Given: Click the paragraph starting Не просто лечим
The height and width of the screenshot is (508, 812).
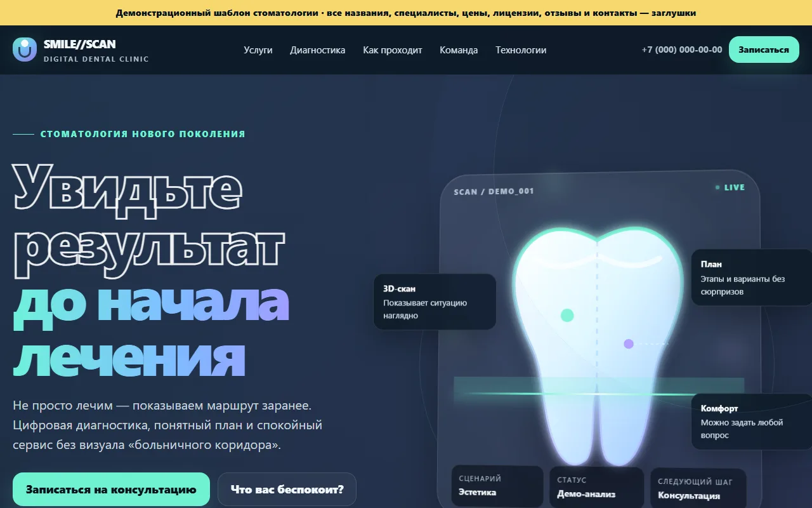Looking at the screenshot, I should click(167, 425).
